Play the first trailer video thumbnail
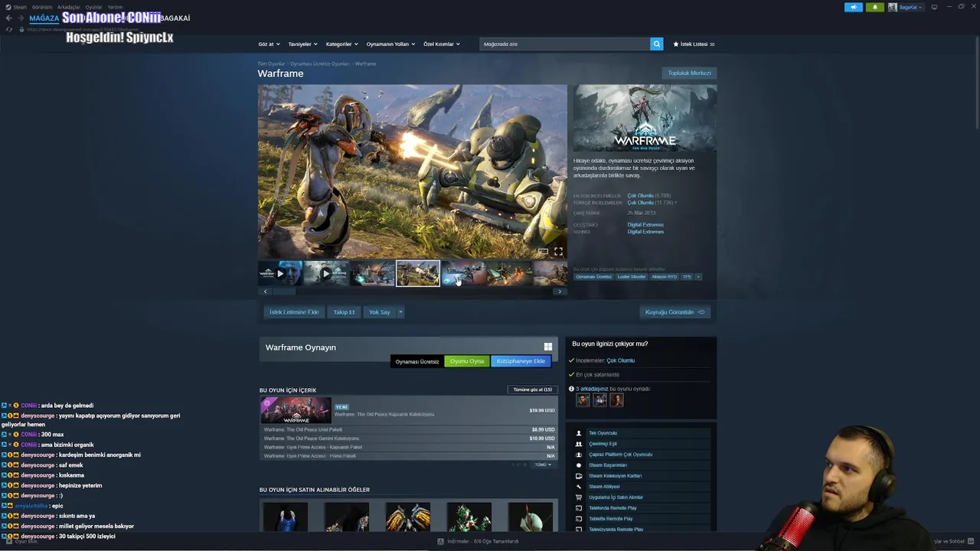This screenshot has width=980, height=551. pyautogui.click(x=280, y=273)
